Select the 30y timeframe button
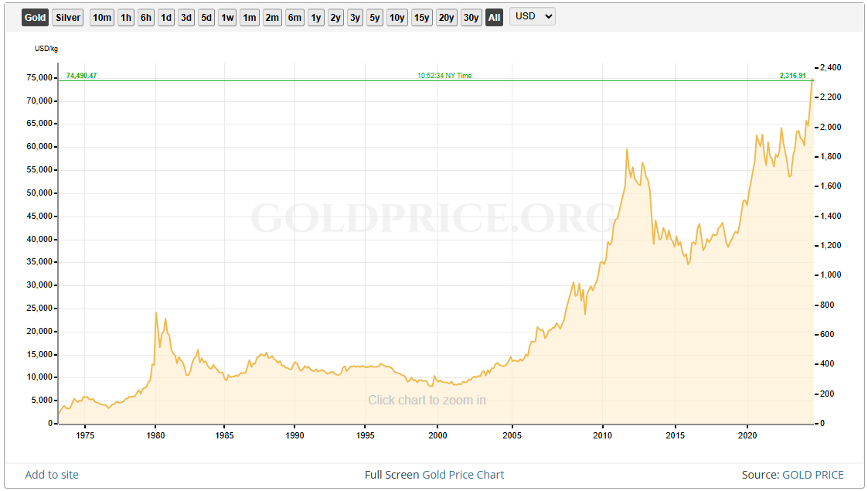Image resolution: width=868 pixels, height=491 pixels. (x=471, y=16)
